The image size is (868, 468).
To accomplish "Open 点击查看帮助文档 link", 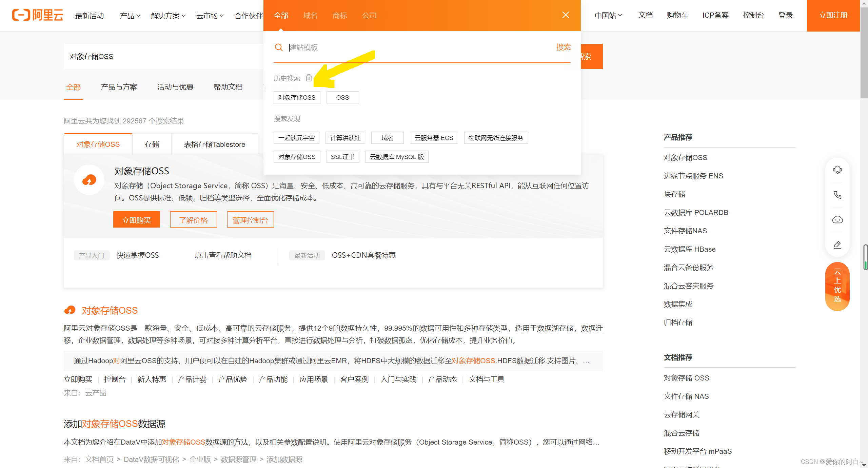I will 223,255.
